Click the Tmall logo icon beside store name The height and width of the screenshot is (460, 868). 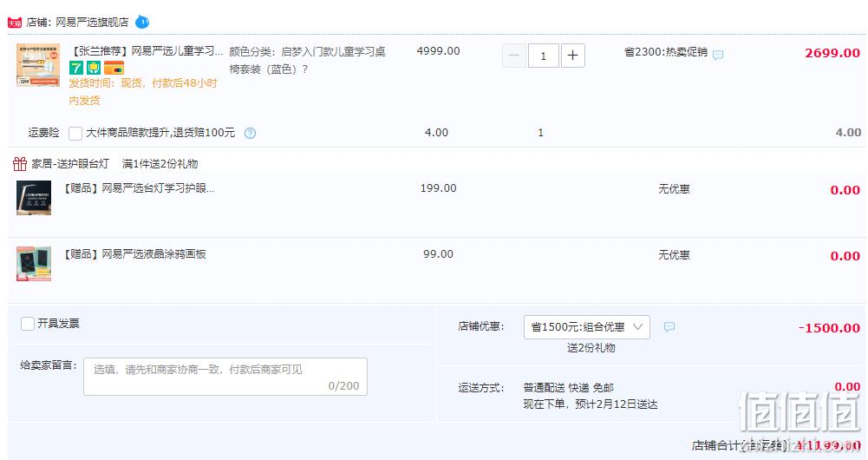point(15,23)
